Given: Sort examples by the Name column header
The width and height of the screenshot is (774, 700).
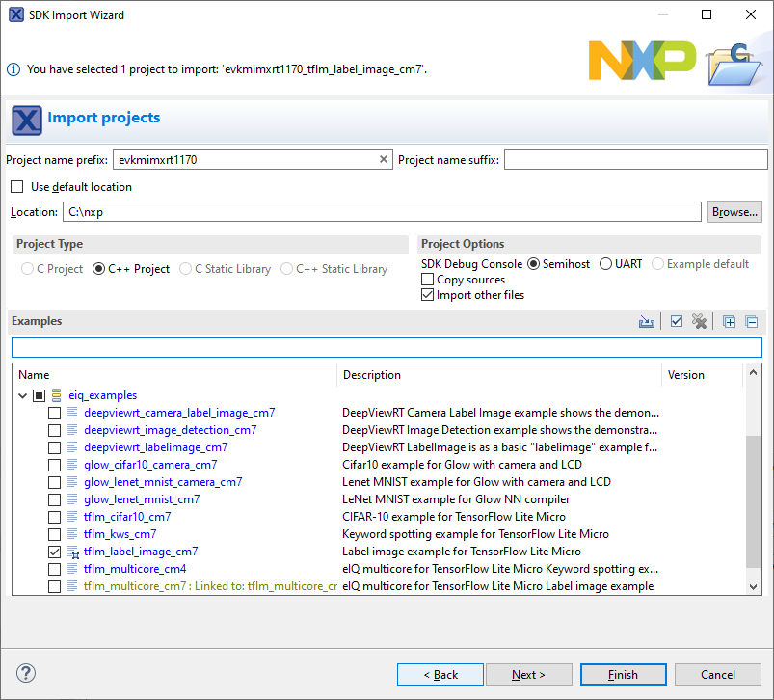Looking at the screenshot, I should point(173,375).
